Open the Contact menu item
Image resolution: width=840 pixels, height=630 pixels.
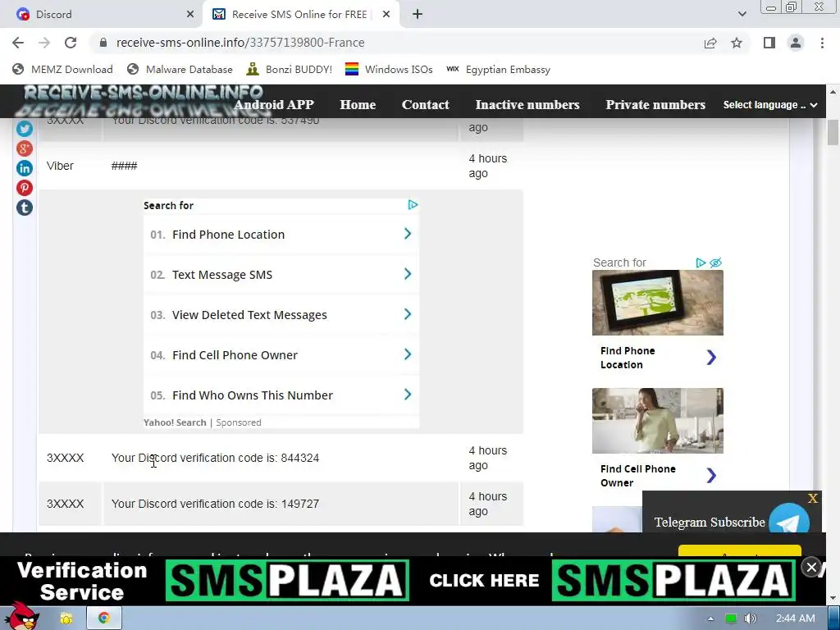tap(426, 105)
